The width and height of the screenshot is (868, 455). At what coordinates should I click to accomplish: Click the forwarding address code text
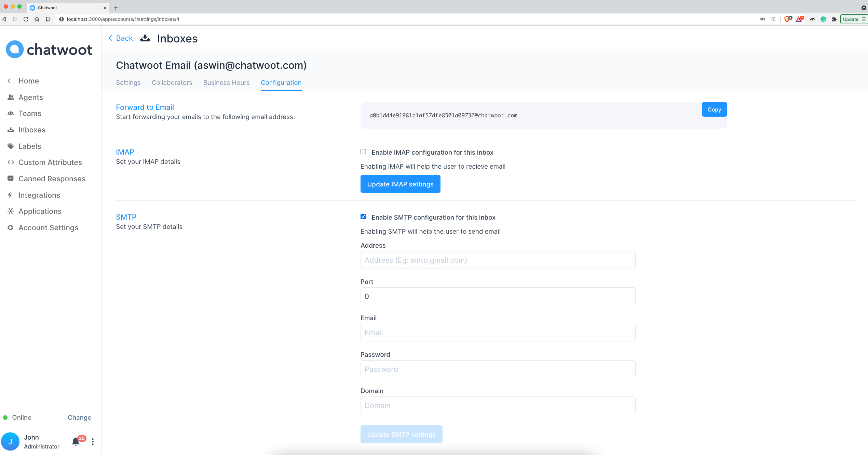[443, 115]
